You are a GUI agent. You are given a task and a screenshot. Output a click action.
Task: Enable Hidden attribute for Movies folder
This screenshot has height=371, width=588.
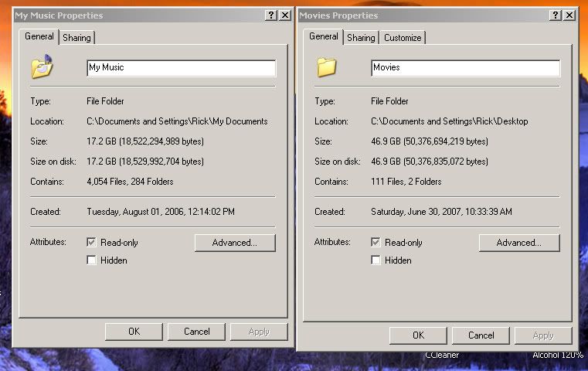pos(376,260)
